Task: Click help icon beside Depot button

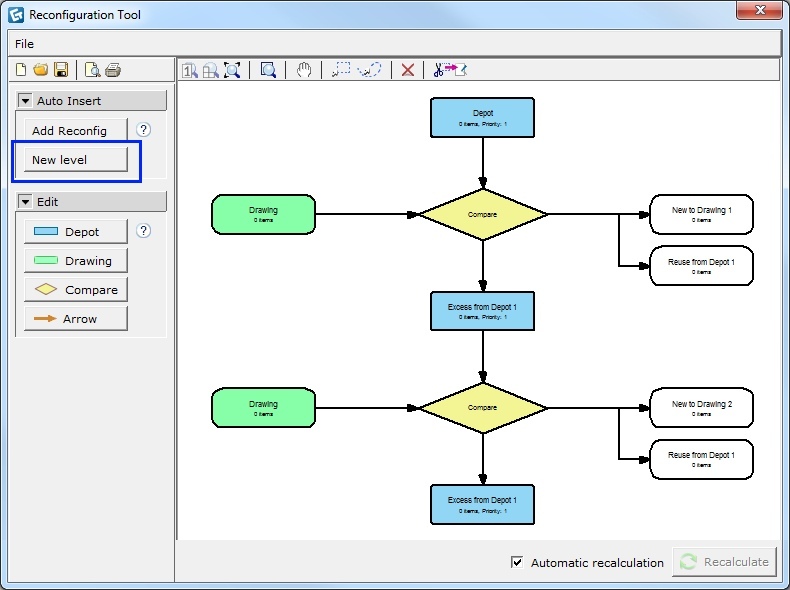Action: pos(143,231)
